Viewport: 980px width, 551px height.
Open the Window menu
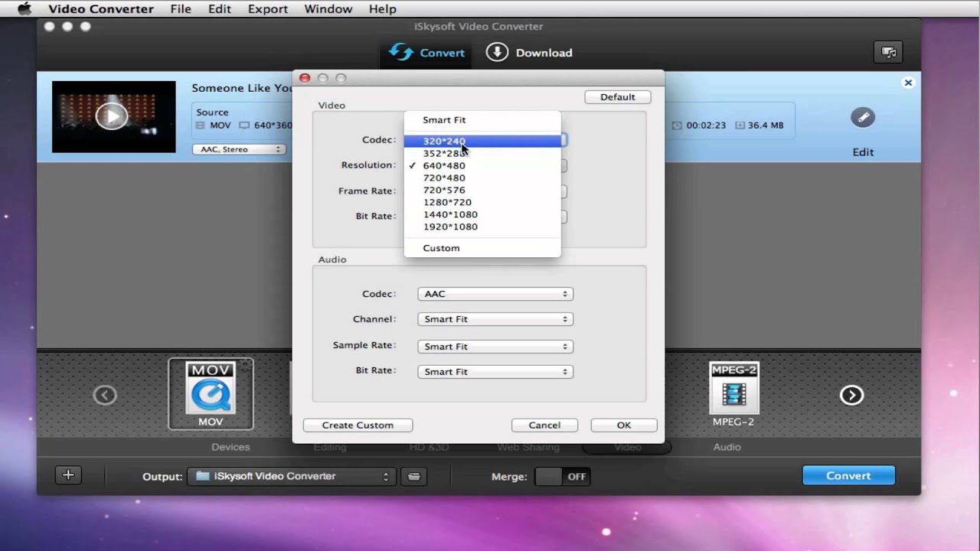pos(328,9)
